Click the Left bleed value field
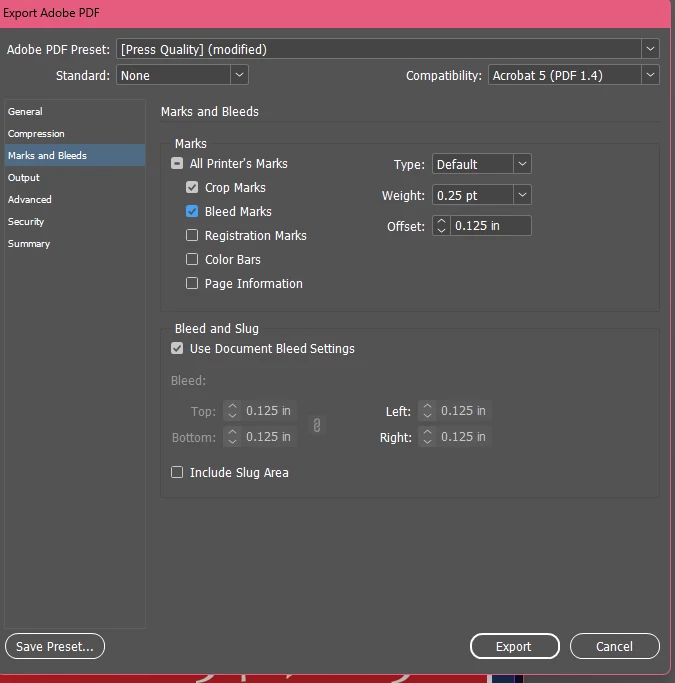This screenshot has width=675, height=683. 464,411
